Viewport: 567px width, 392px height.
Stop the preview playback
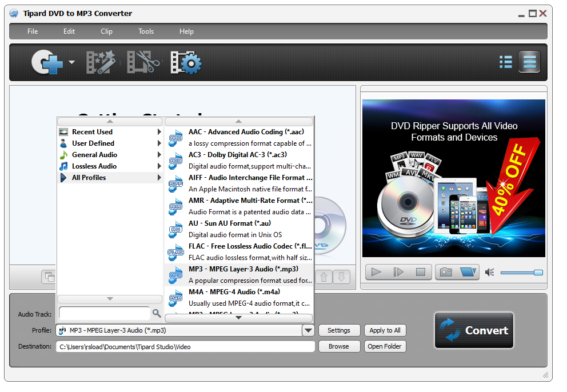click(x=421, y=273)
